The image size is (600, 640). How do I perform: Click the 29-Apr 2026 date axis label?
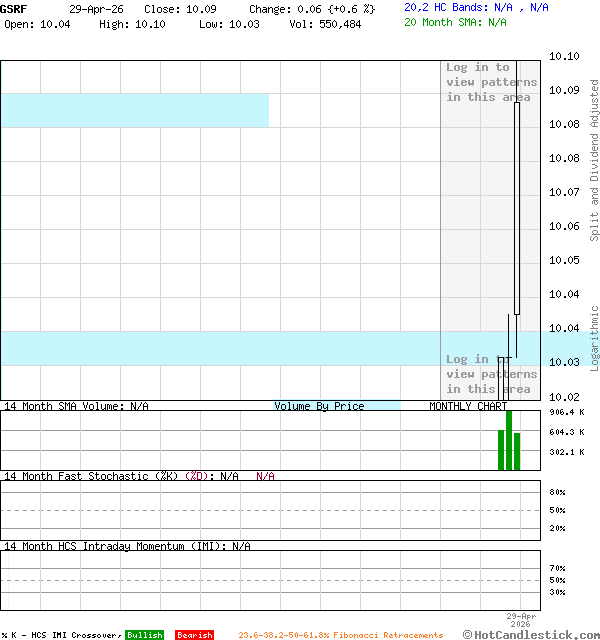click(x=521, y=621)
